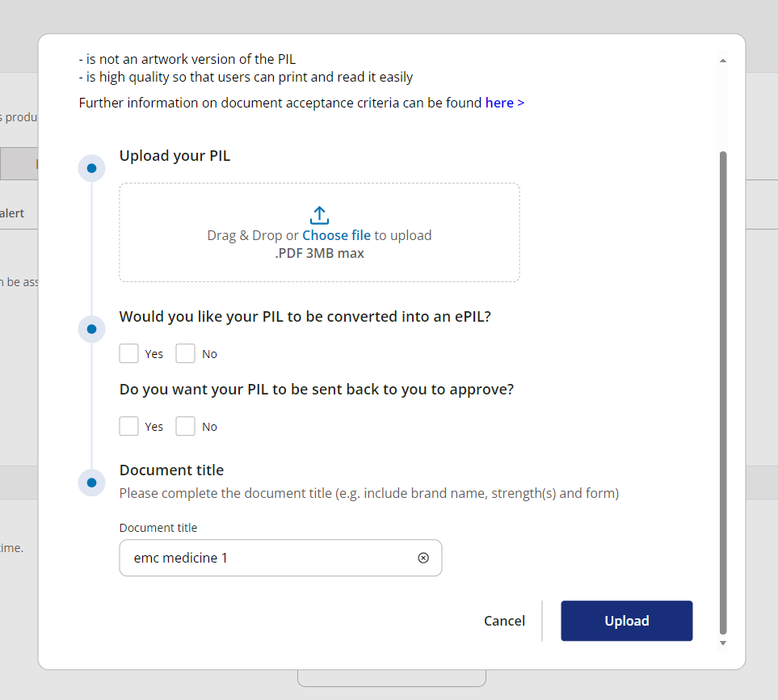Check No for PIL approval sendback

(x=185, y=426)
